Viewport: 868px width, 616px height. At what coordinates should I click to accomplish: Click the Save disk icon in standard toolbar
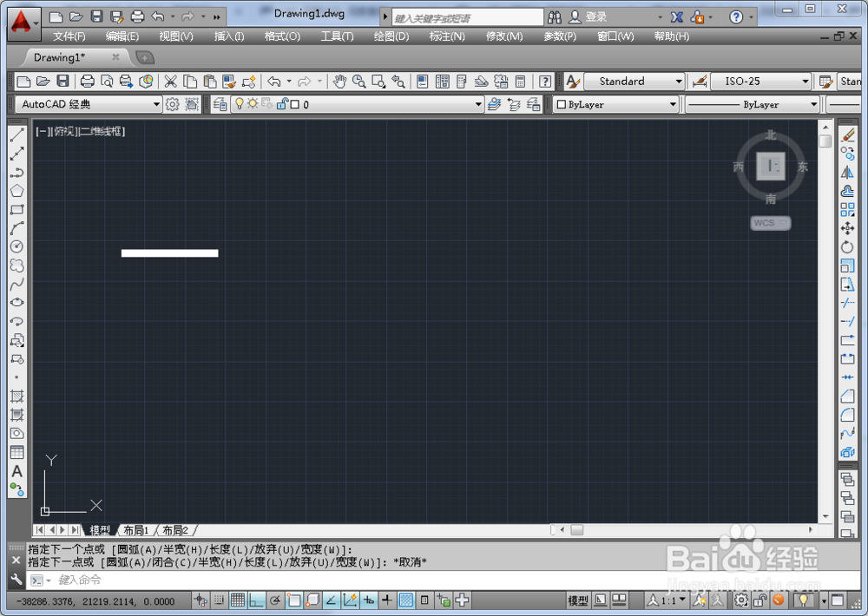(x=63, y=82)
